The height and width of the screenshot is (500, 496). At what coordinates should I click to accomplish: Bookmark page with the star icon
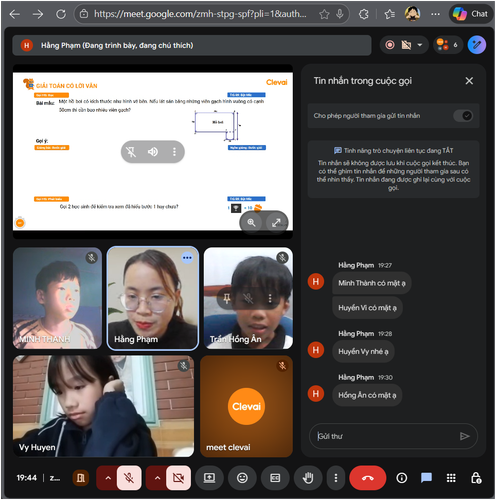click(x=324, y=14)
